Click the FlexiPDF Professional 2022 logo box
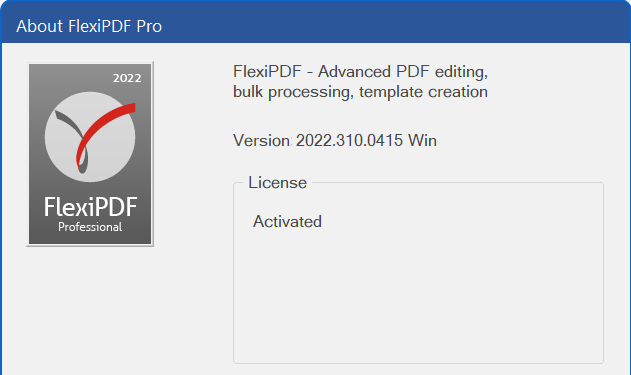The image size is (631, 375). (x=90, y=154)
